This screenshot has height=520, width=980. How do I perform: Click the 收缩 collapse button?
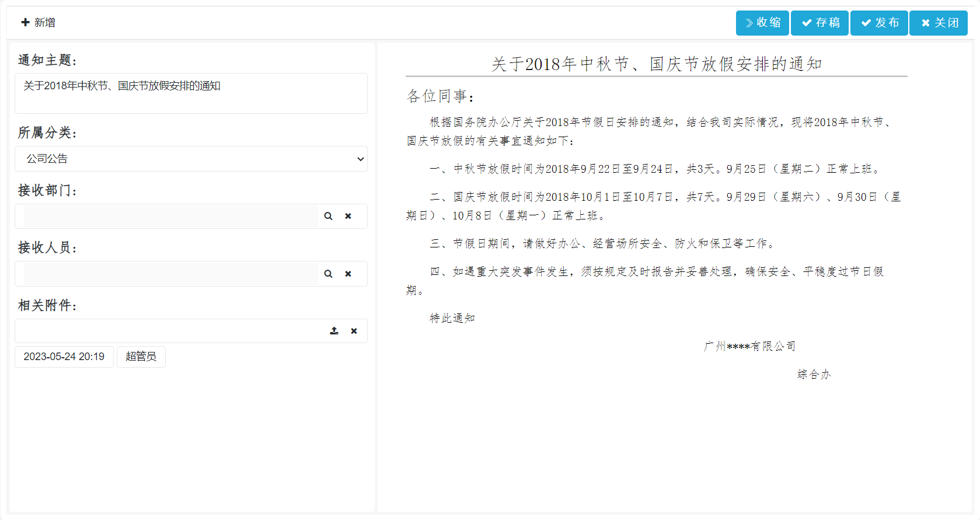pos(762,23)
